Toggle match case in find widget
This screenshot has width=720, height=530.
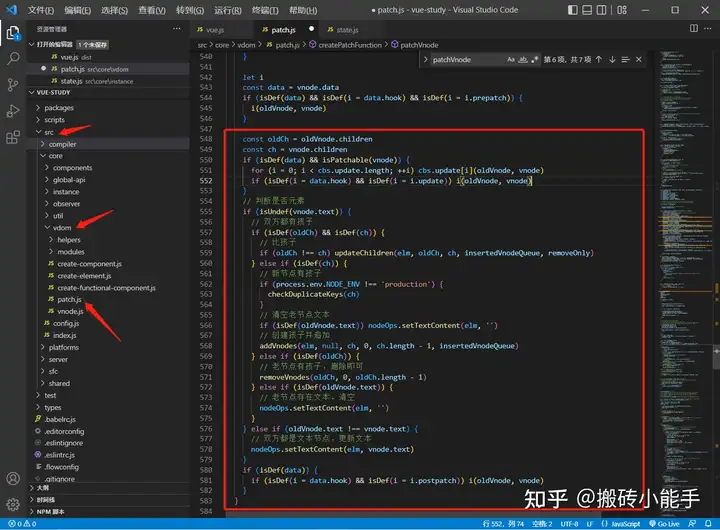[x=511, y=60]
